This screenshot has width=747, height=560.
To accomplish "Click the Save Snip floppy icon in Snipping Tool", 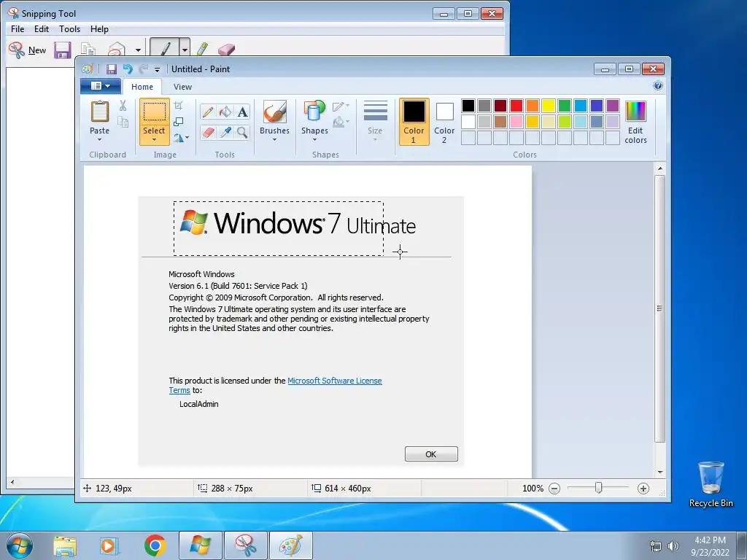I will click(x=63, y=50).
